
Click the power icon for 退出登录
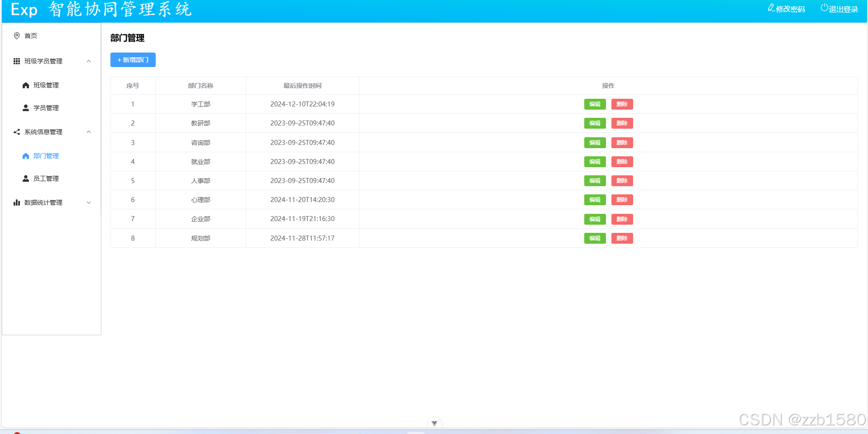pyautogui.click(x=824, y=8)
